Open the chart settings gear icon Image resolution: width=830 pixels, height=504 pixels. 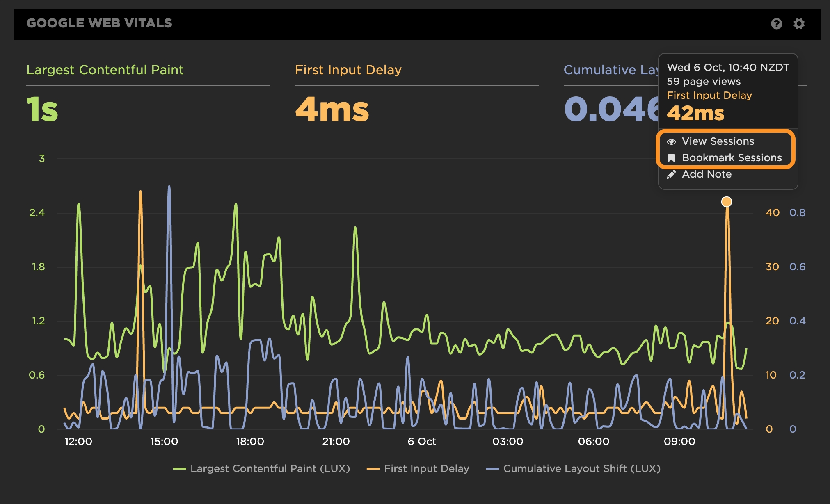799,24
